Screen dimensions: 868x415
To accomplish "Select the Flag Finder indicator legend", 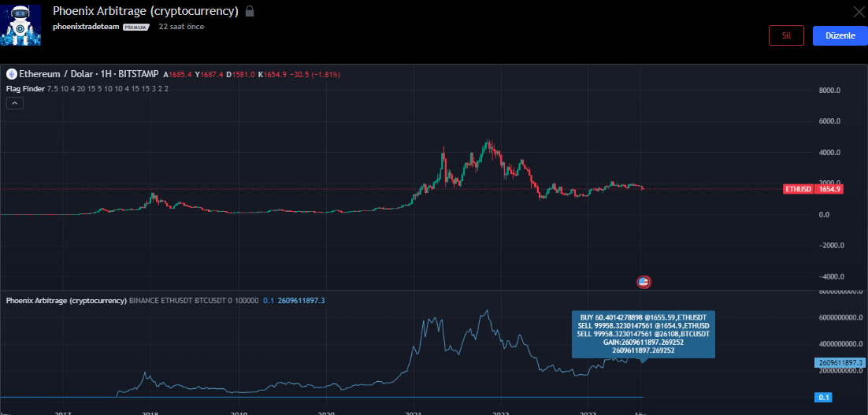I will (25, 89).
